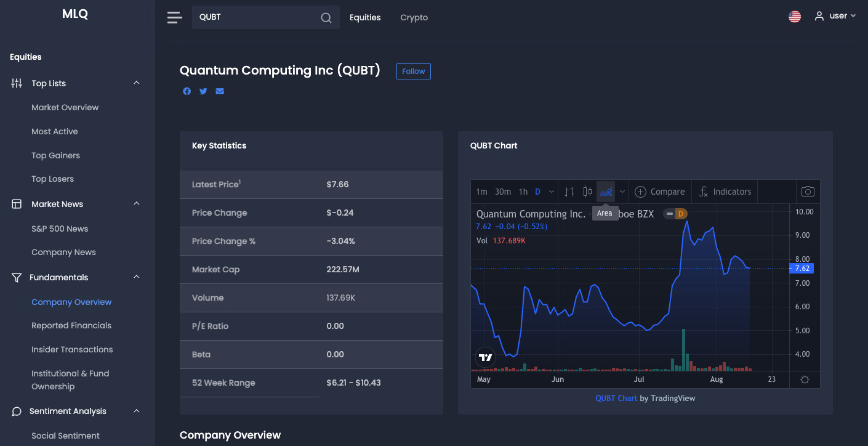The height and width of the screenshot is (446, 868).
Task: Click the Sentiment Analysis chat icon
Action: 17,411
